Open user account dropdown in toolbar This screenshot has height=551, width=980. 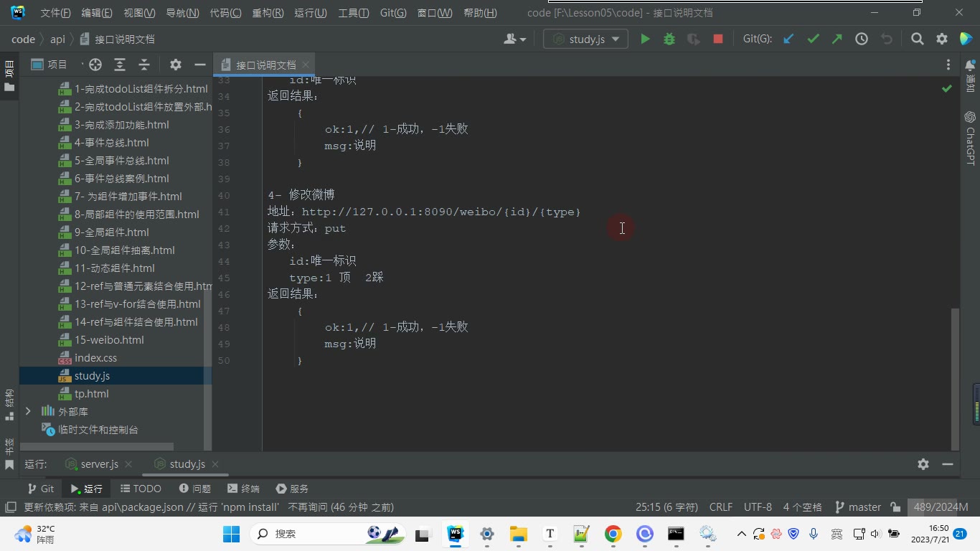click(x=515, y=39)
